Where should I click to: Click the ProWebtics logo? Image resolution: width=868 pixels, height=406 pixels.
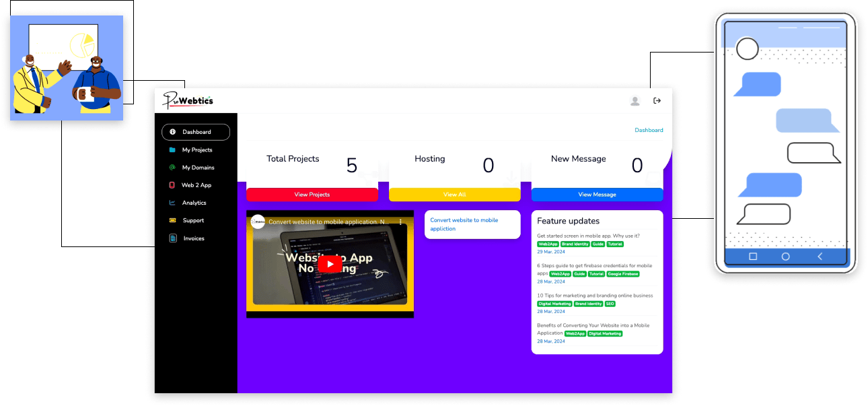pyautogui.click(x=188, y=100)
